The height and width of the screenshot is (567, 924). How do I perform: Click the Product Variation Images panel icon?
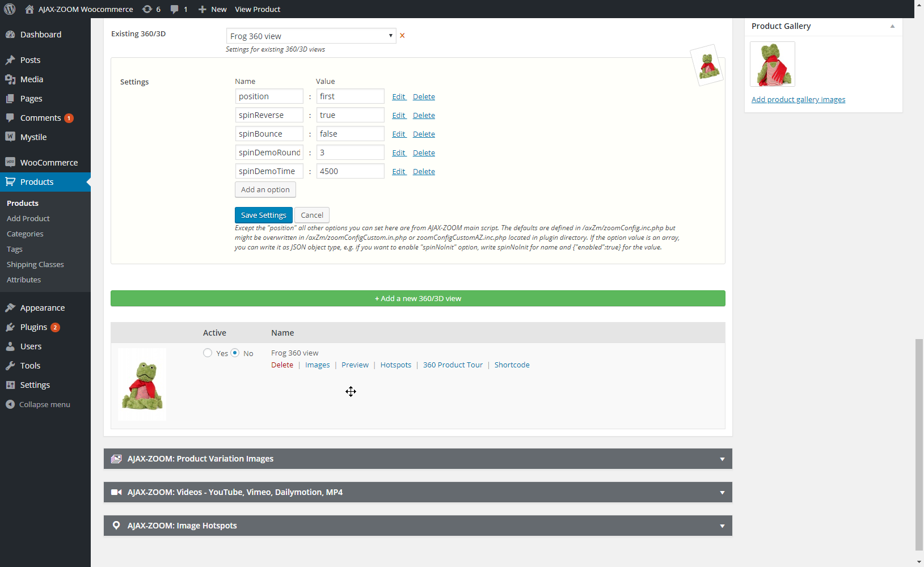(116, 459)
